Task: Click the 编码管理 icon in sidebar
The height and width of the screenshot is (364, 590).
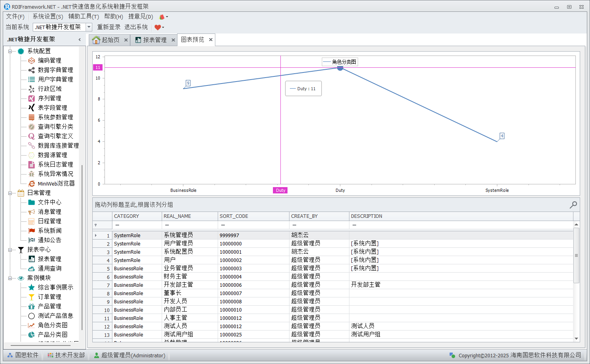Action: [32, 61]
